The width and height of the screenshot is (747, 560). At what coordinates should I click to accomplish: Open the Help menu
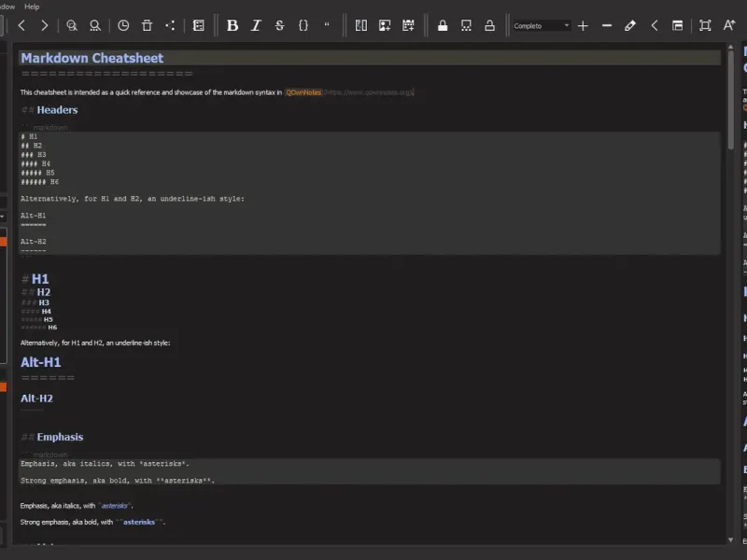pos(32,6)
